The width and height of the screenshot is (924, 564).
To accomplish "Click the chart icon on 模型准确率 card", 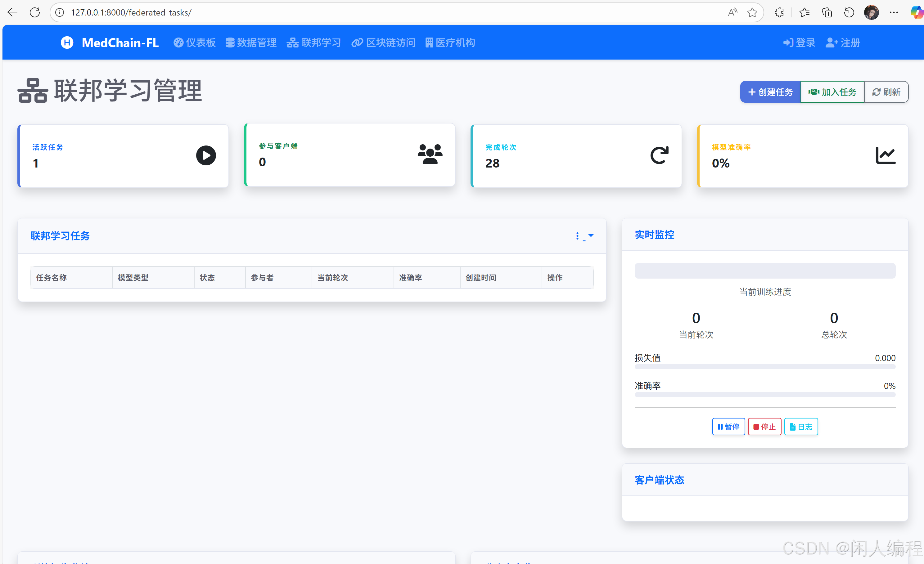I will point(886,155).
